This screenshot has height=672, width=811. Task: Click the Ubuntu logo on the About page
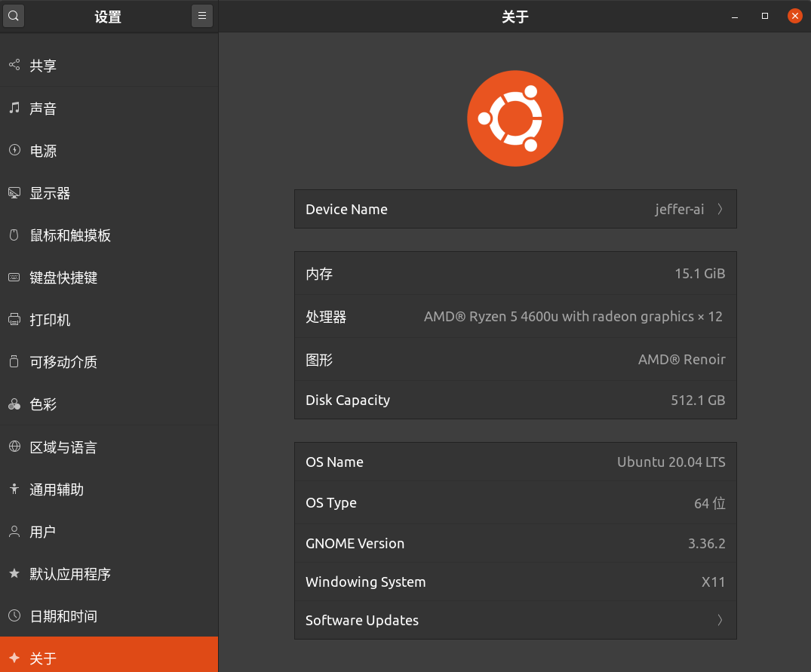515,118
